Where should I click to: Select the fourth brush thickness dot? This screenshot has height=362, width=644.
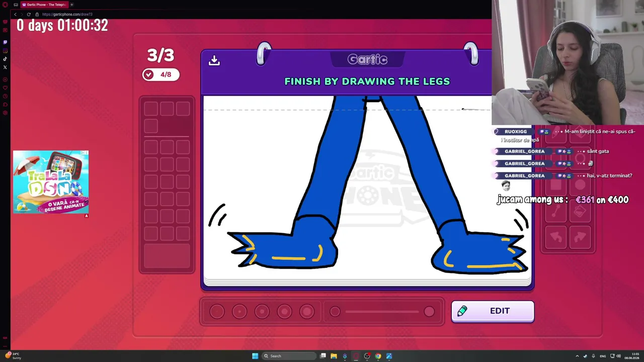[284, 312]
